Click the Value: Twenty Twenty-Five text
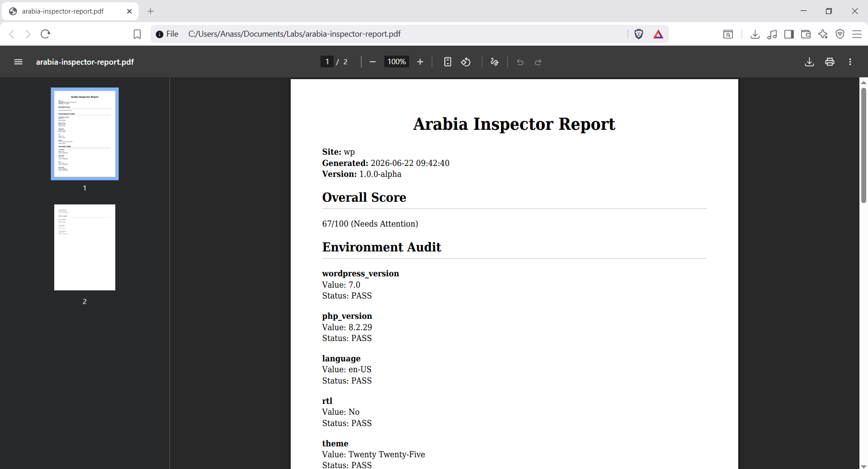The height and width of the screenshot is (469, 868). coord(373,455)
